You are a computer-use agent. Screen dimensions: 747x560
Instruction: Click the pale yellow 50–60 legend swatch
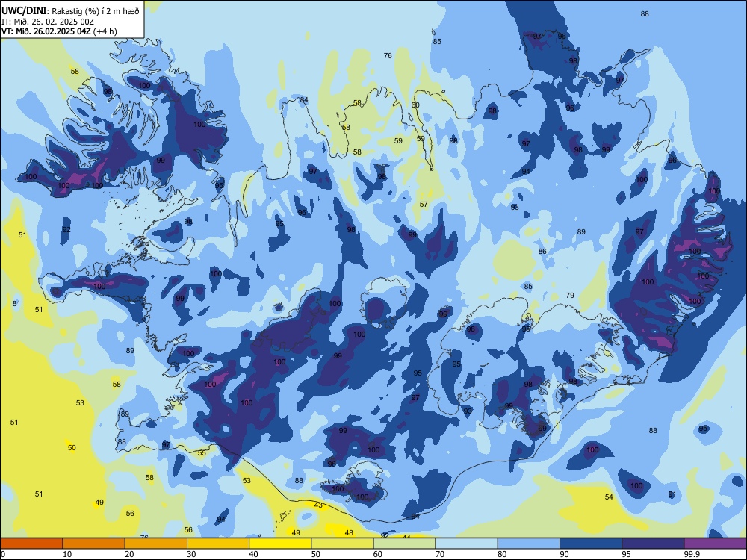[x=342, y=544]
